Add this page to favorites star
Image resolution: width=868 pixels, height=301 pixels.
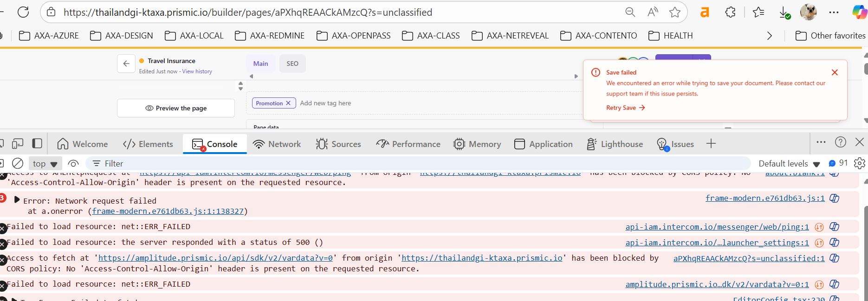click(x=675, y=12)
